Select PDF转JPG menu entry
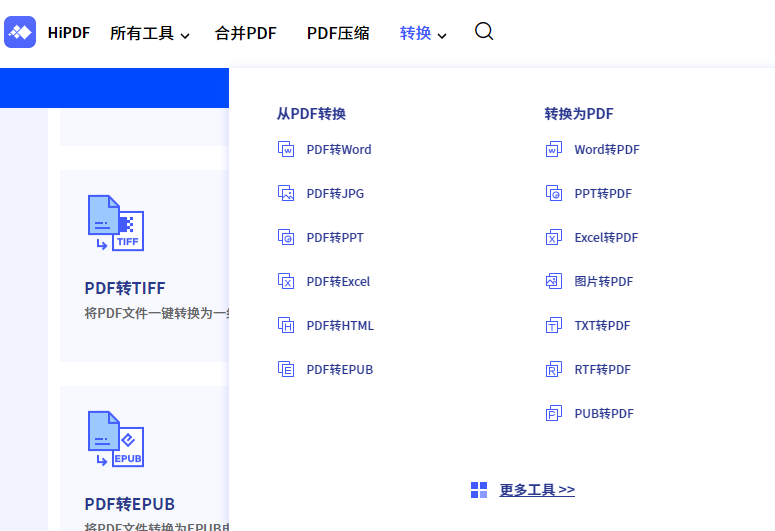 (335, 193)
